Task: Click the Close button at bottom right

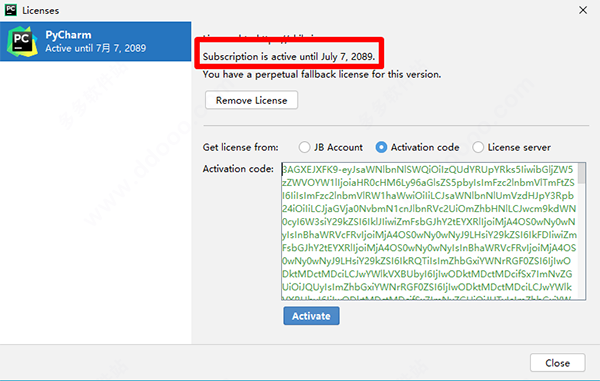Action: pos(558,363)
